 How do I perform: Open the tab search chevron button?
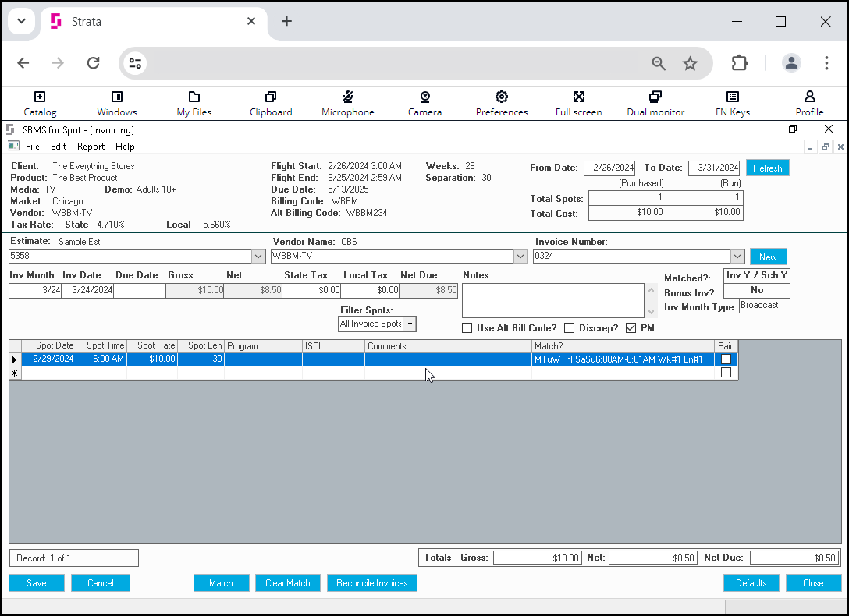22,21
